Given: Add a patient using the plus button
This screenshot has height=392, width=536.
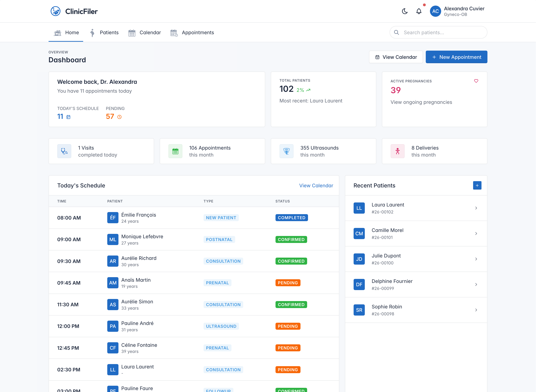Looking at the screenshot, I should pyautogui.click(x=477, y=185).
